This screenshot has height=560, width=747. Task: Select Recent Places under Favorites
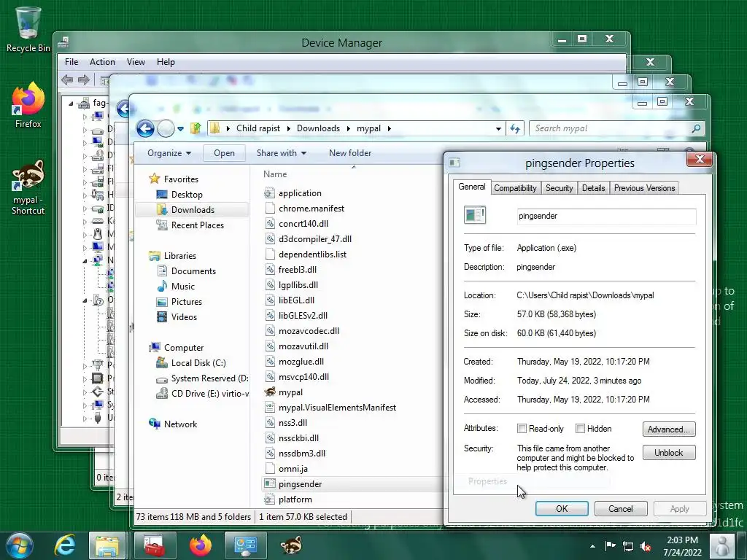click(190, 225)
